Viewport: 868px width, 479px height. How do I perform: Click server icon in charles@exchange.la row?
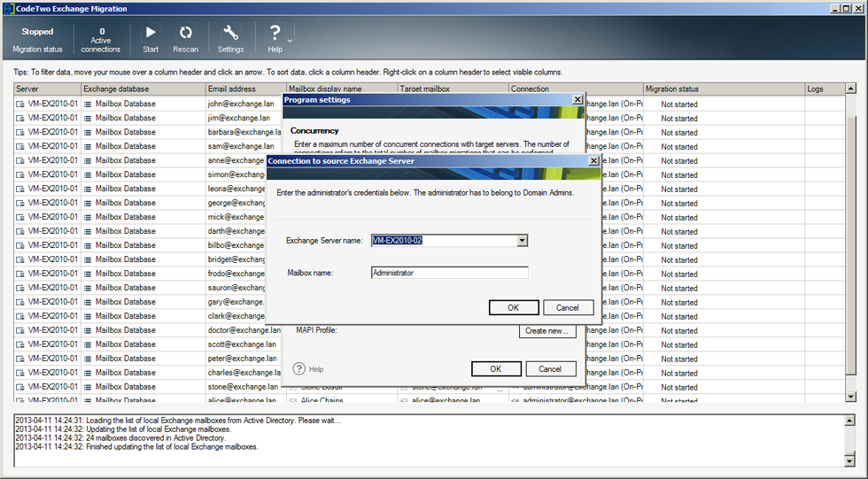(x=20, y=373)
